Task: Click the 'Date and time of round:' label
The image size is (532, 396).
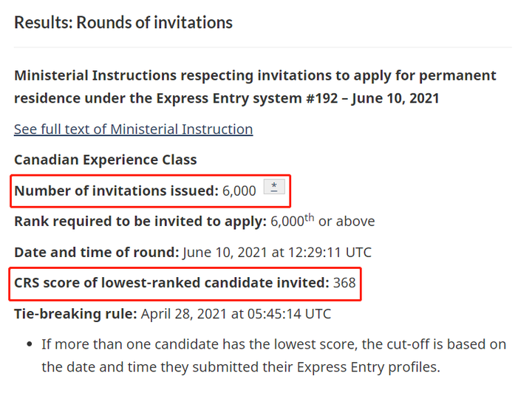Action: pos(96,253)
